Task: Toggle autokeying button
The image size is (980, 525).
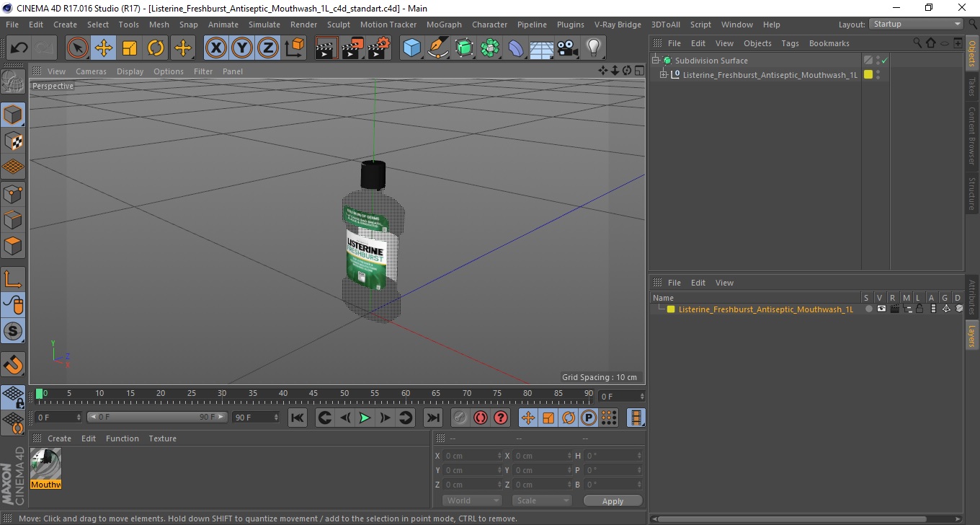Action: click(480, 418)
